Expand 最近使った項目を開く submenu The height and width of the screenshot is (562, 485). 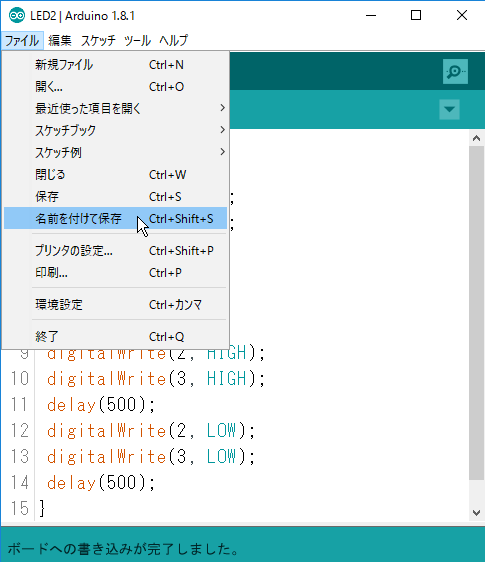(115, 108)
